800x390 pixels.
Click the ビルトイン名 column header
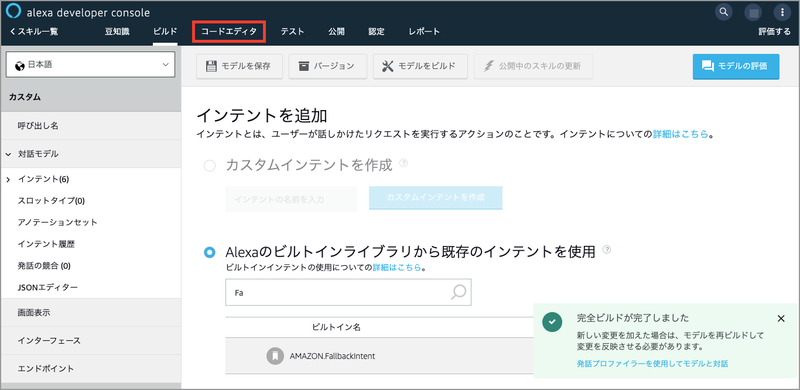point(336,327)
